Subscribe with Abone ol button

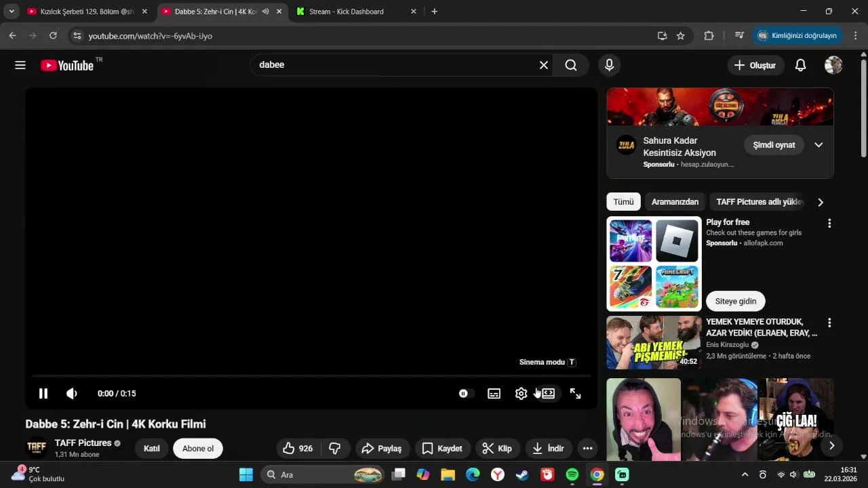coord(198,448)
